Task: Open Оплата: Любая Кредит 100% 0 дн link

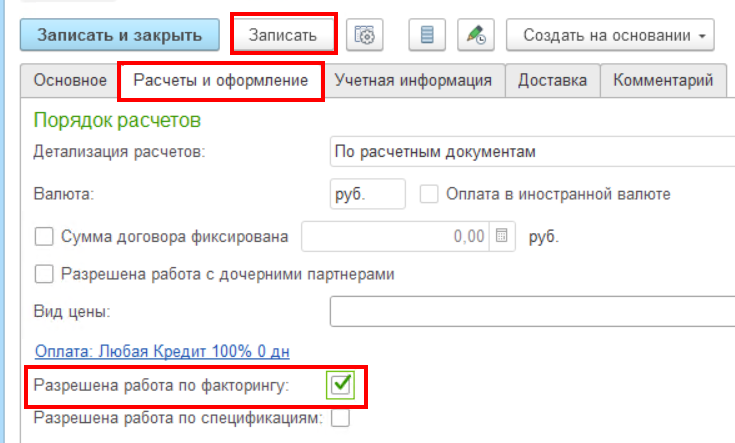Action: coord(162,351)
